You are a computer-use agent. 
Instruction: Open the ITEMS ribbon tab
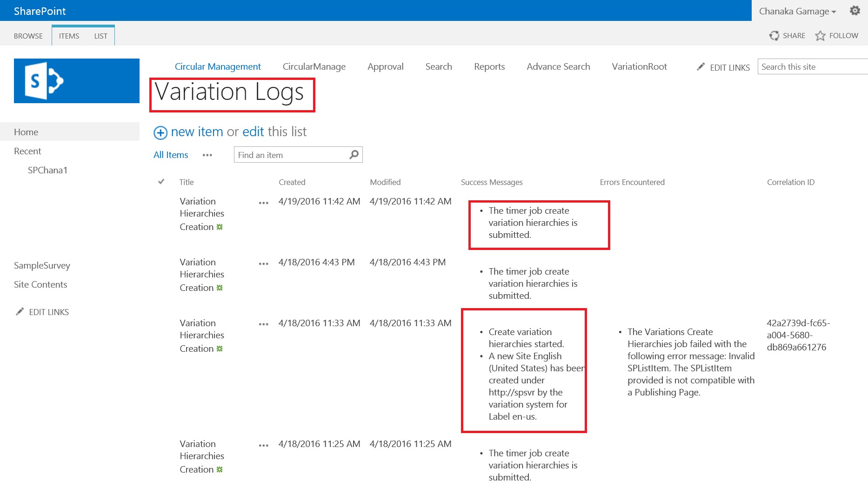tap(69, 36)
